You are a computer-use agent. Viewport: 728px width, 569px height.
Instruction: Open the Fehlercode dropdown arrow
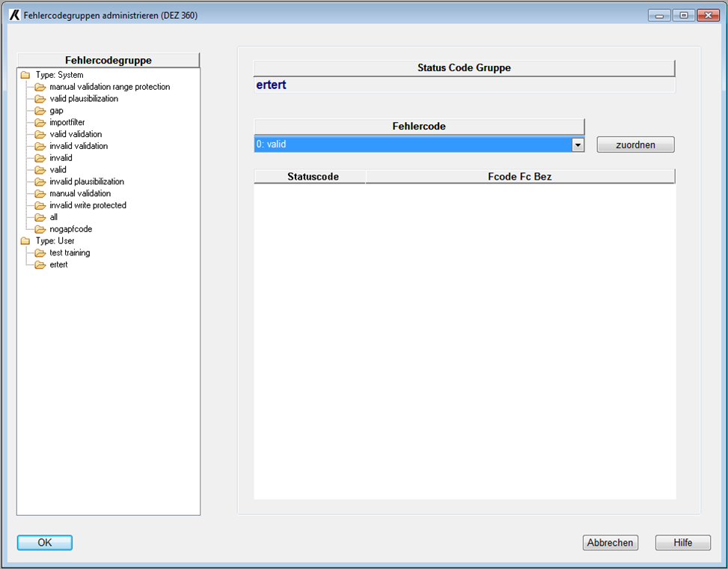[578, 145]
